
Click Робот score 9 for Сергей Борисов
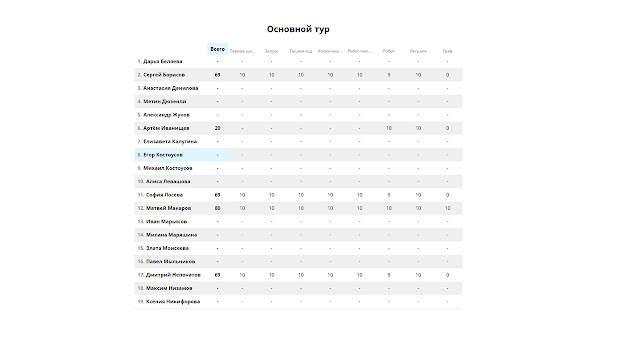pyautogui.click(x=389, y=75)
